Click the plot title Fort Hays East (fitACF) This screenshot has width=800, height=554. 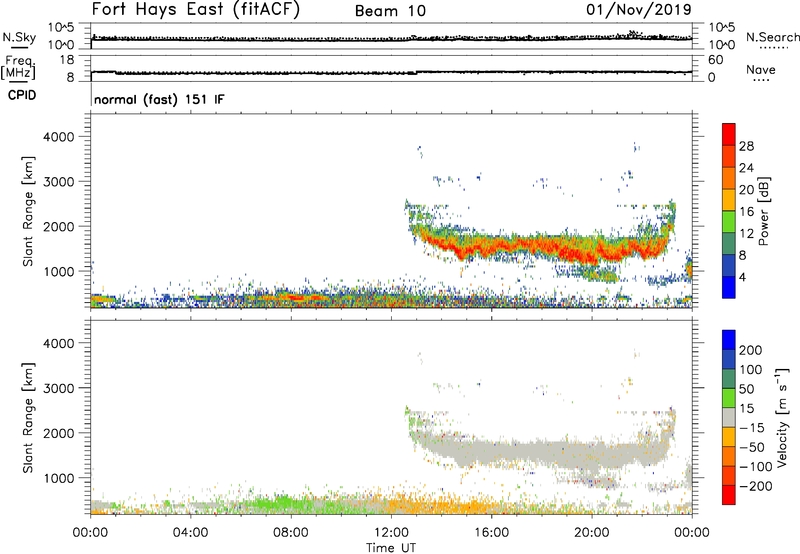click(196, 9)
